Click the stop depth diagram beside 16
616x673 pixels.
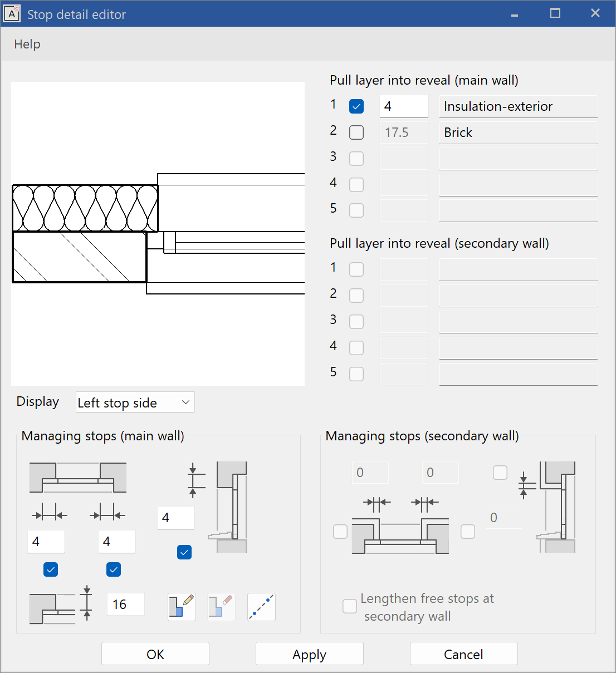pyautogui.click(x=52, y=608)
